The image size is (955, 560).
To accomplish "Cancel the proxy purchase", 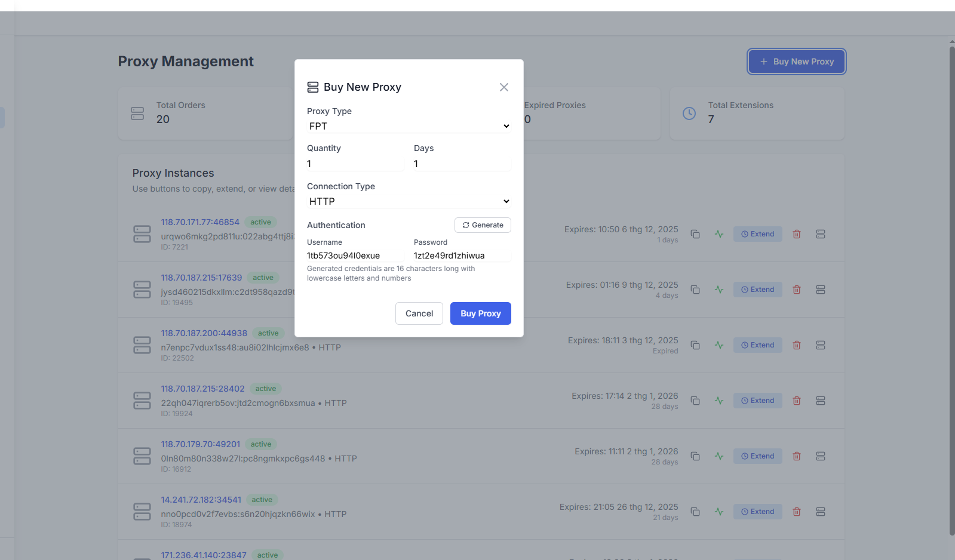I will pyautogui.click(x=419, y=313).
